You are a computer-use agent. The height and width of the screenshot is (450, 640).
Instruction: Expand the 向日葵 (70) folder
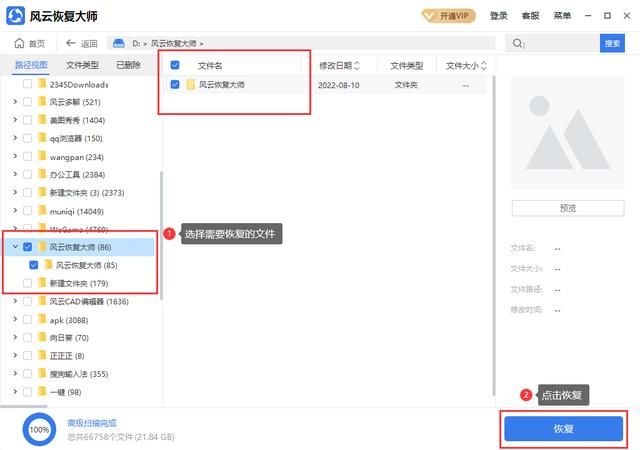tap(15, 337)
